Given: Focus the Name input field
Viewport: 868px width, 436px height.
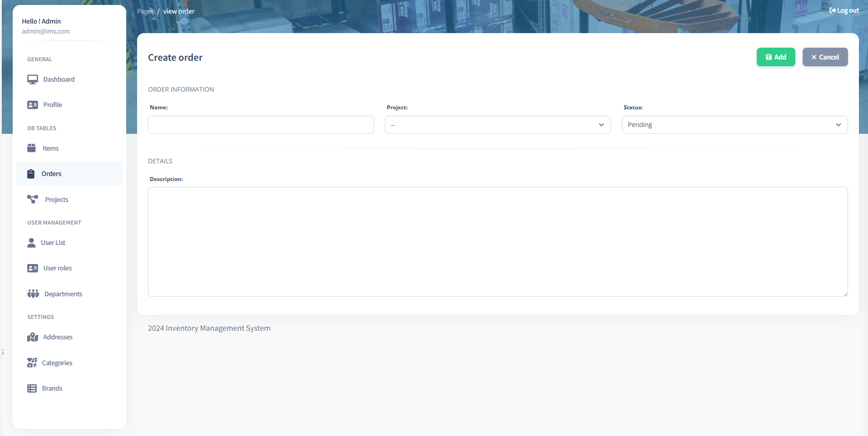Looking at the screenshot, I should coord(261,125).
